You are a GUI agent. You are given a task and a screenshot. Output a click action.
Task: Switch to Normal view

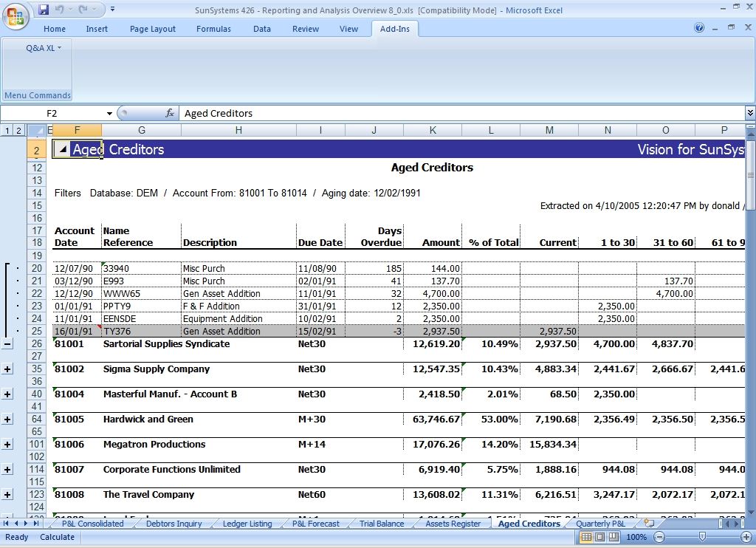[586, 537]
